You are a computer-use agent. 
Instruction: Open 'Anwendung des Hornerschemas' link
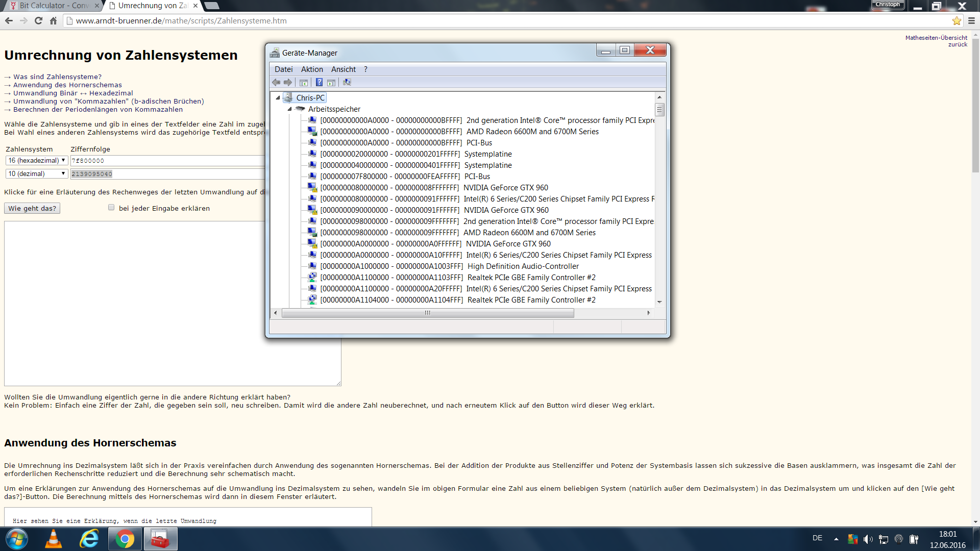67,85
